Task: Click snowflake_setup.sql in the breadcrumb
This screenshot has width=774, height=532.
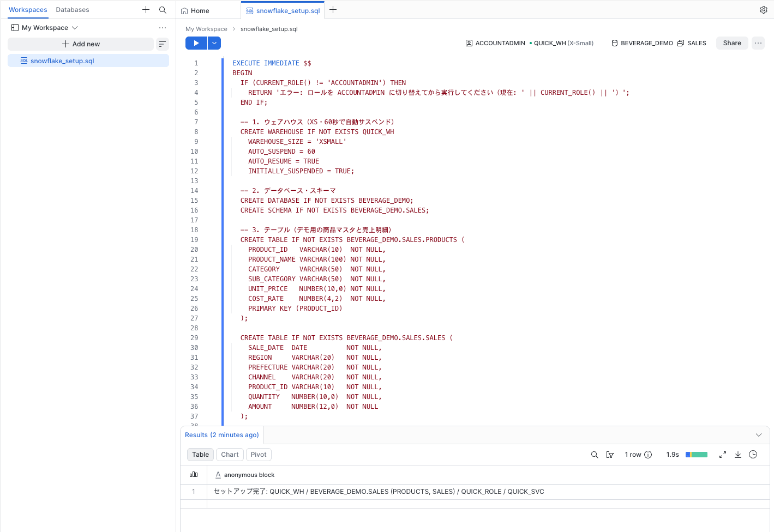Action: [x=269, y=29]
